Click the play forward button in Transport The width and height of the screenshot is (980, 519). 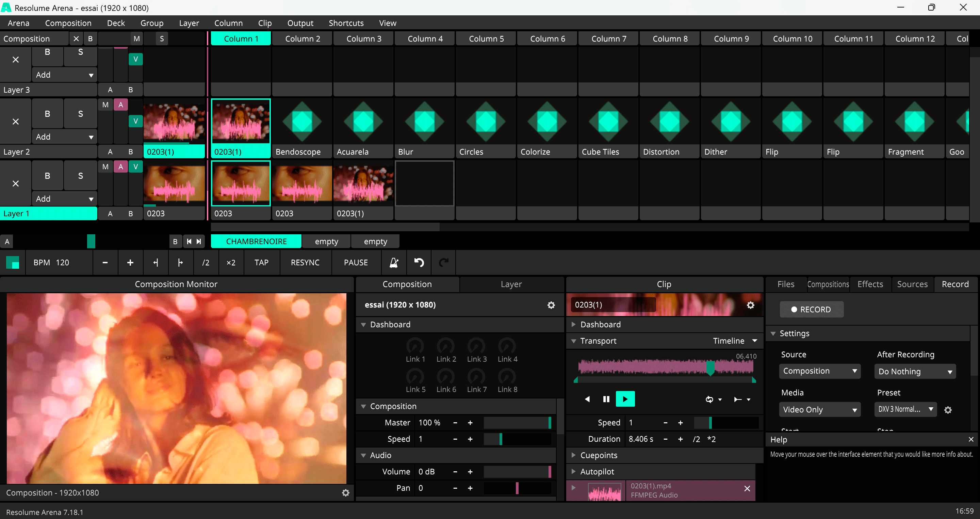(625, 399)
